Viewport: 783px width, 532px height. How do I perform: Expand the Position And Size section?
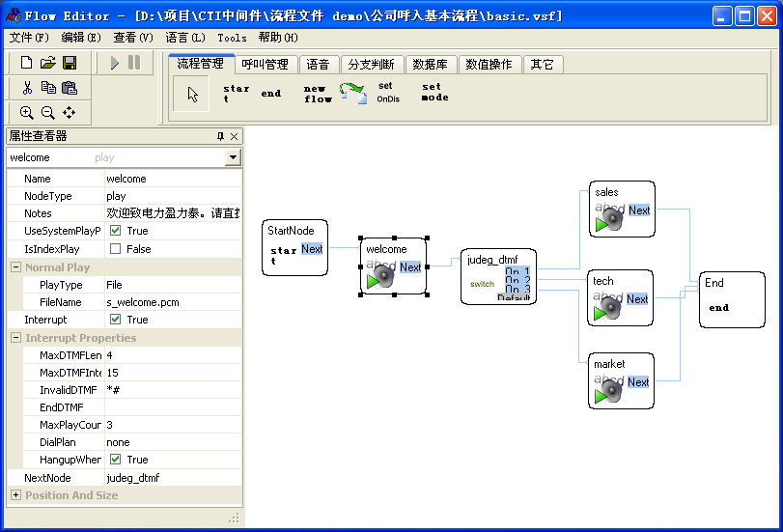[15, 495]
